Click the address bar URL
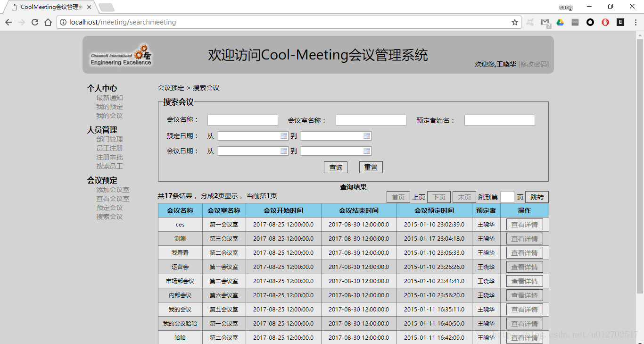This screenshot has width=644, height=344. (123, 22)
